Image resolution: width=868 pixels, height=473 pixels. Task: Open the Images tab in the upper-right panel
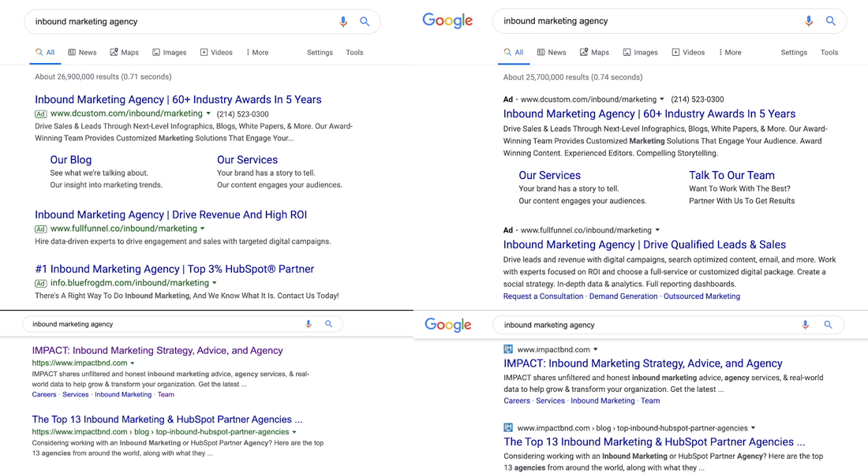click(x=641, y=53)
